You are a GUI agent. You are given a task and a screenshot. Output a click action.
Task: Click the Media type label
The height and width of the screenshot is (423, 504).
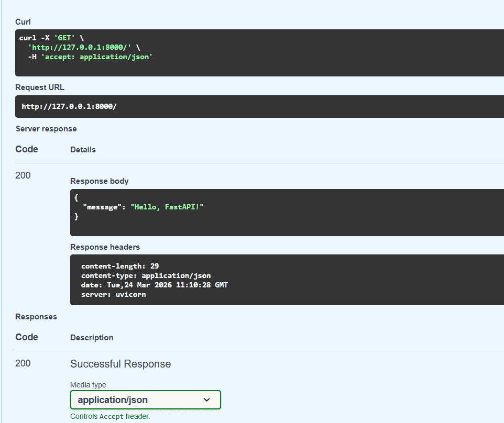click(87, 385)
